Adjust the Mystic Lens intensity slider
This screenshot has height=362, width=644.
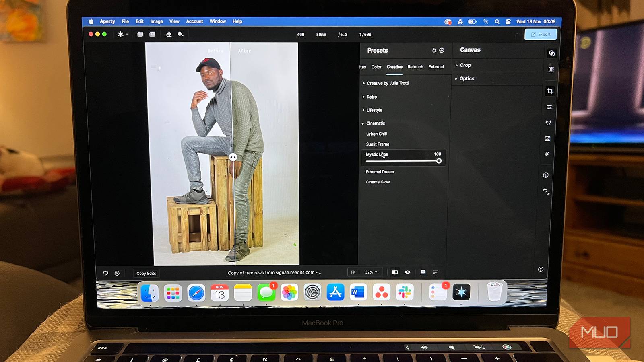[x=439, y=161]
